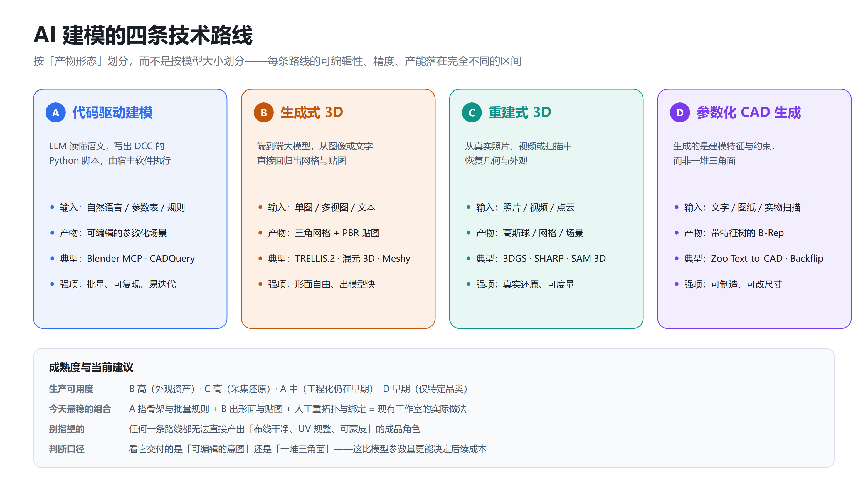Click the section title 成熟度与当前建议
The width and height of the screenshot is (868, 501).
pyautogui.click(x=91, y=367)
